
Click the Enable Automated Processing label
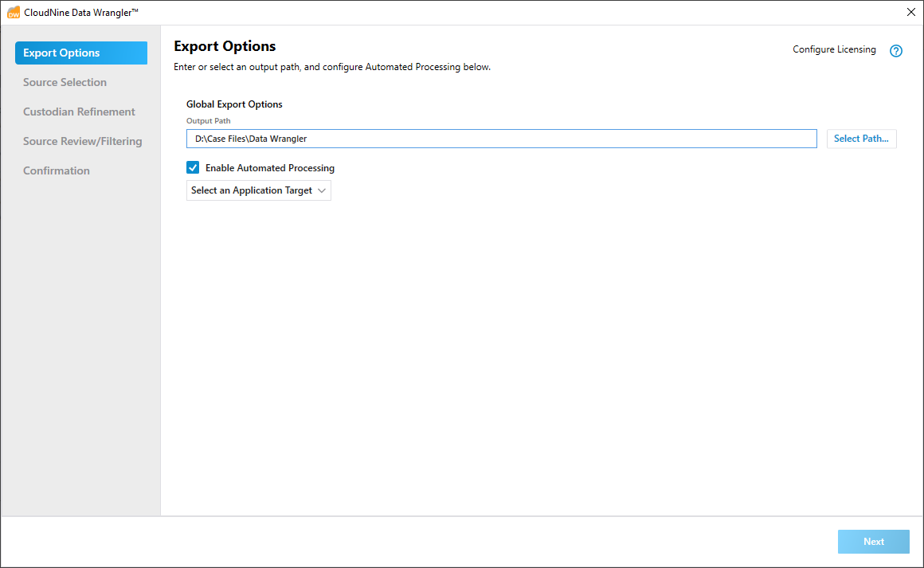click(x=270, y=168)
